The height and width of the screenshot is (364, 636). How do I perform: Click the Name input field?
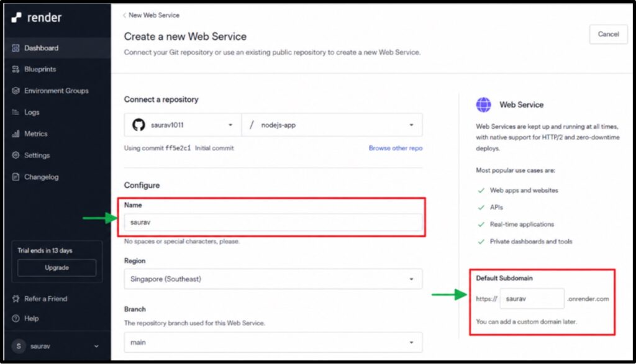[x=273, y=222]
